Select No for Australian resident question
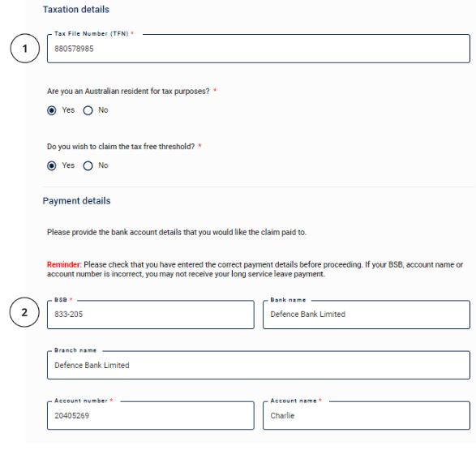Viewport: 476px width, 450px height. click(x=88, y=110)
